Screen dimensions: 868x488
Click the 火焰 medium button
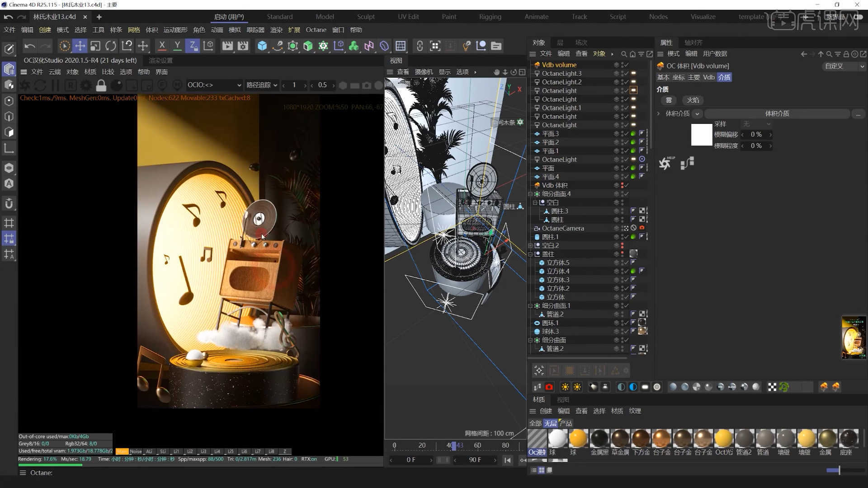pyautogui.click(x=693, y=100)
